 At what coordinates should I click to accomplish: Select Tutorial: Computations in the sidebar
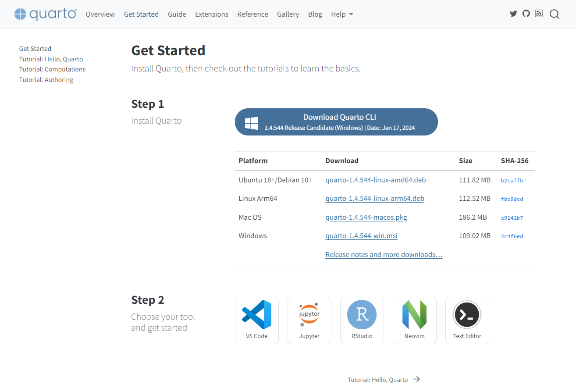52,69
